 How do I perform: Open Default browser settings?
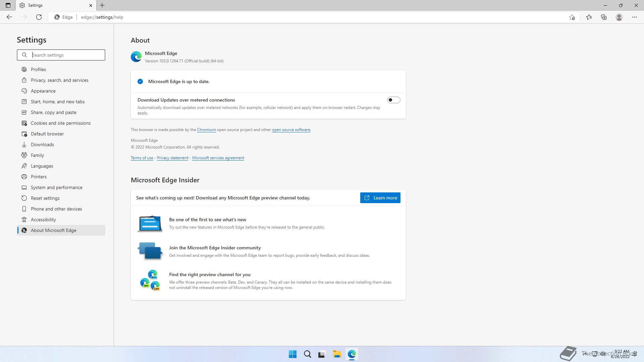(61, 134)
